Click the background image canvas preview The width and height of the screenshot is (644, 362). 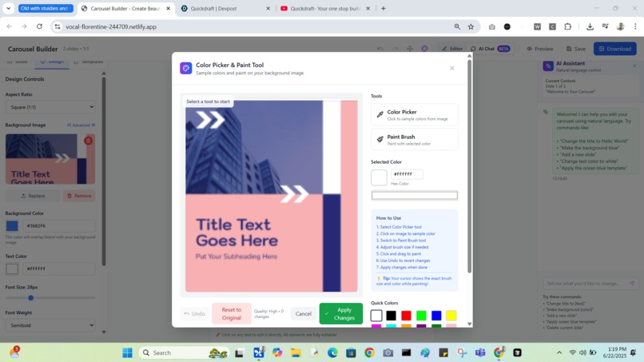271,196
